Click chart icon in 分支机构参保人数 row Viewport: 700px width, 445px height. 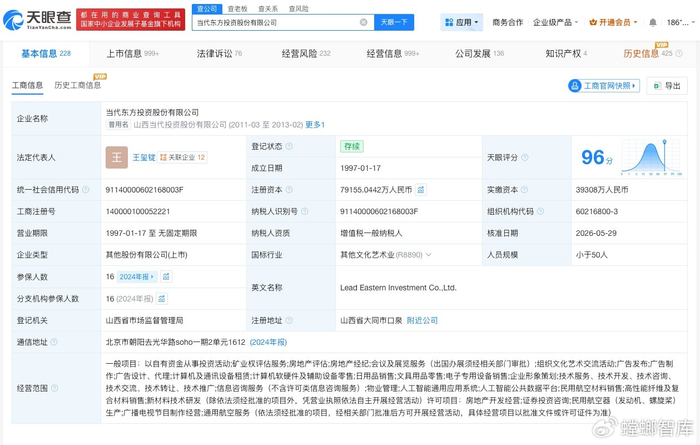[162, 299]
